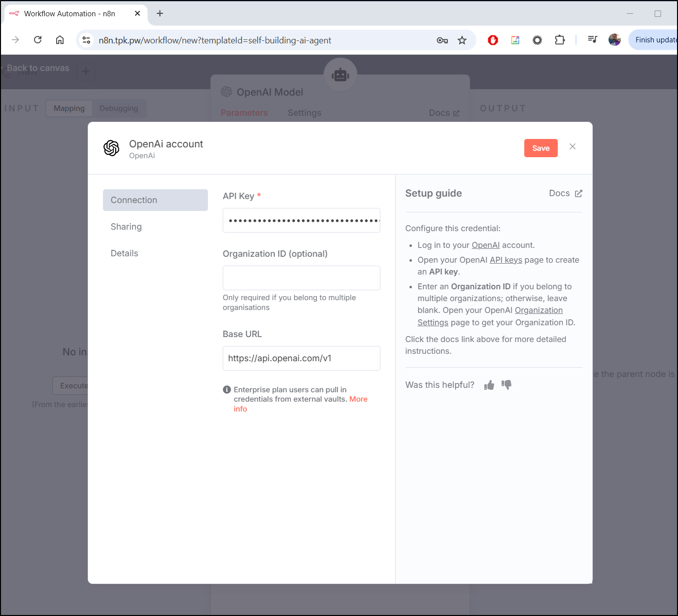Click the n8n tab favicon
678x616 pixels.
14,13
